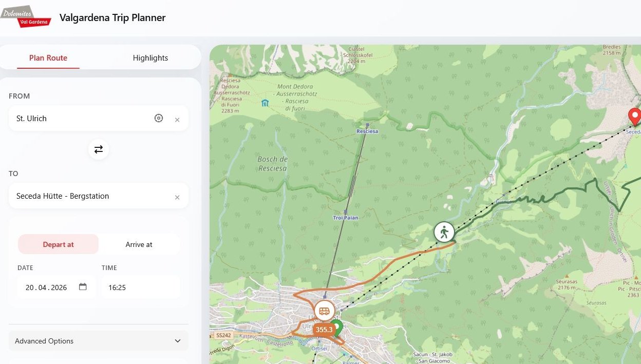This screenshot has height=364, width=641.
Task: Select the Arrive at option
Action: pos(139,244)
